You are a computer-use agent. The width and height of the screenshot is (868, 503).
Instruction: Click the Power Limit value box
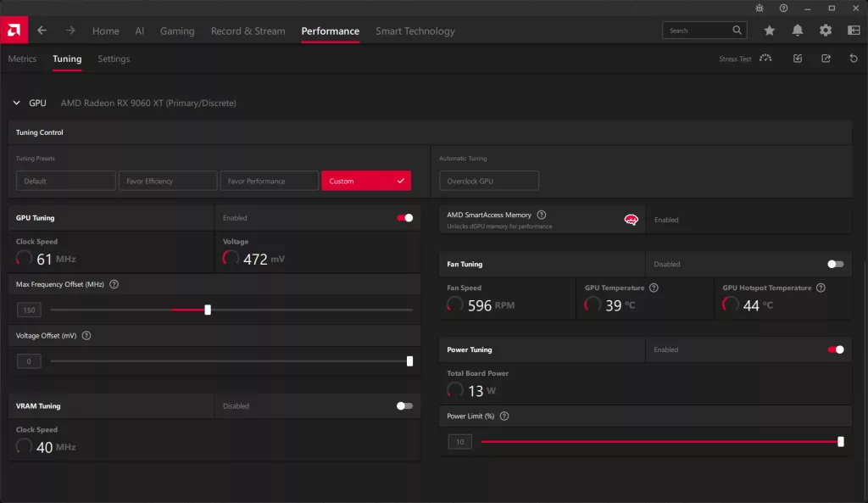[x=460, y=442]
